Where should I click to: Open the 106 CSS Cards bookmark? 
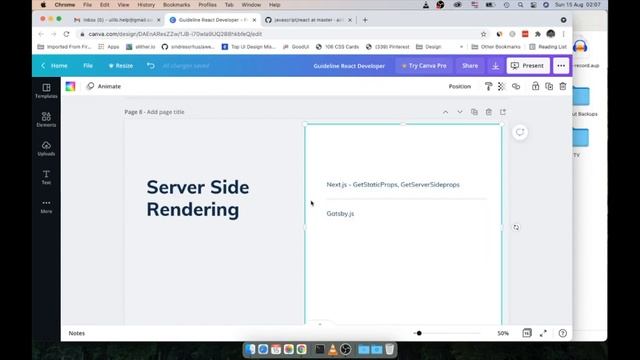click(337, 47)
